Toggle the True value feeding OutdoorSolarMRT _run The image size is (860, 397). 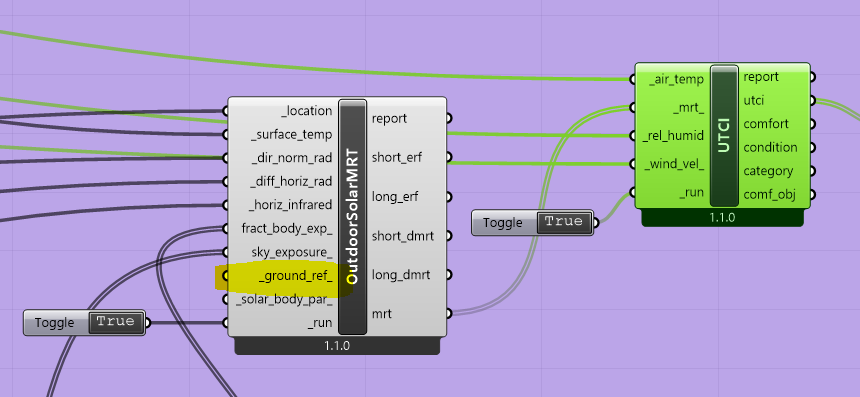click(116, 322)
